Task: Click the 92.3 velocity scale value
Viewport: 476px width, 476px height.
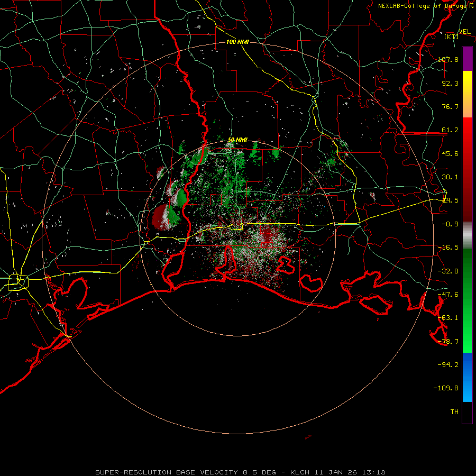Action: tap(450, 83)
